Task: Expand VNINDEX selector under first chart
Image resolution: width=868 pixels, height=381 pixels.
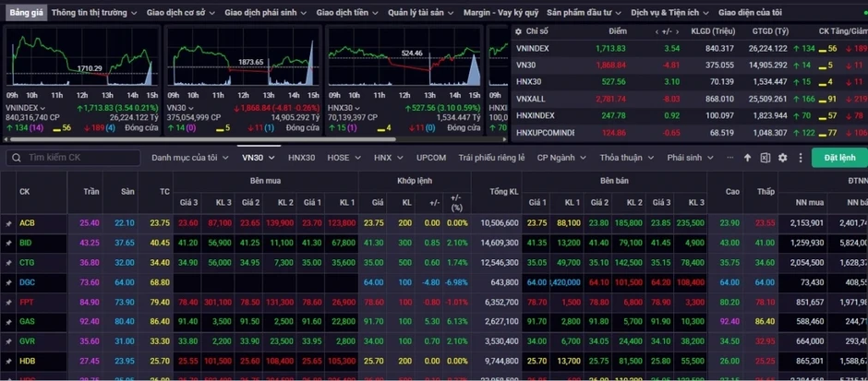Action: click(42, 108)
